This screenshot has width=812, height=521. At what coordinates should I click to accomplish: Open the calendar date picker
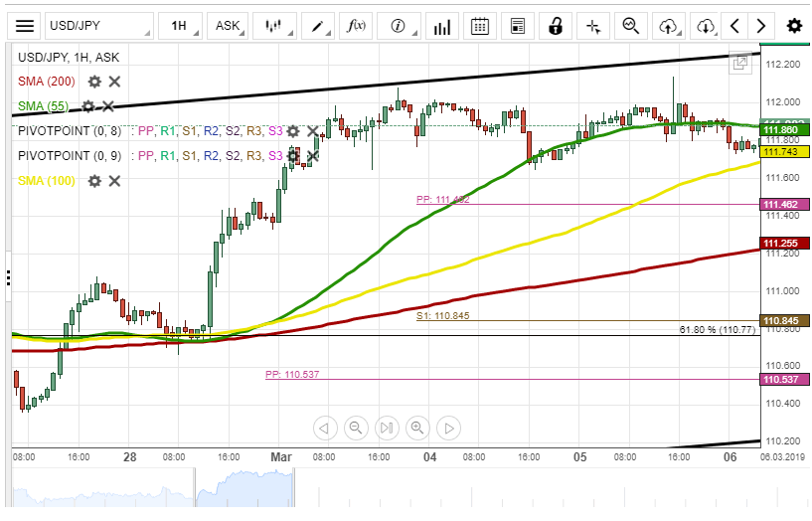(479, 26)
